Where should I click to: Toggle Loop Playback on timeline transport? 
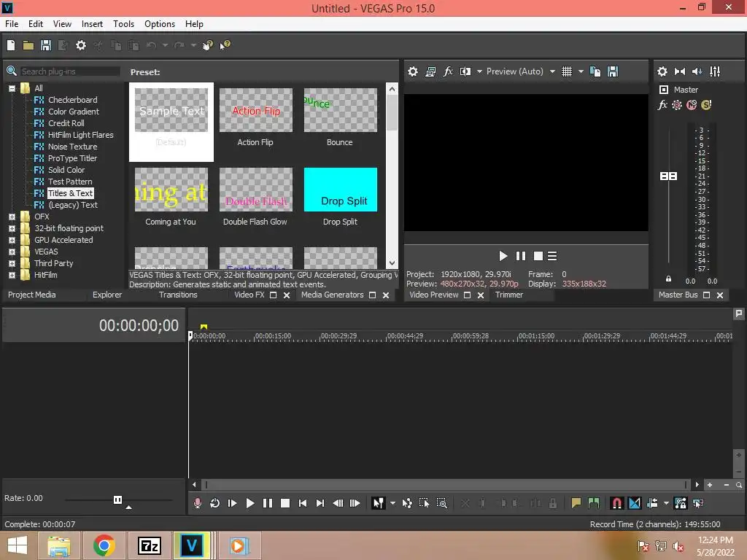coord(215,503)
